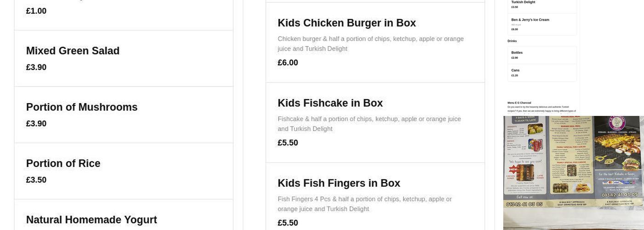Click the Menu E G Charcoal heading
Screen dimensions: 644x230
pos(519,103)
